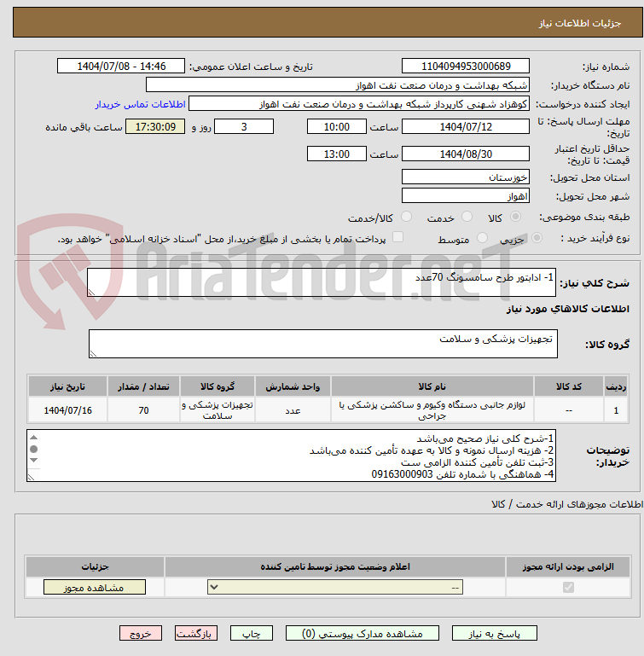644x656 pixels.
Task: Click the price validity date 1404/08/30
Action: coord(466,154)
